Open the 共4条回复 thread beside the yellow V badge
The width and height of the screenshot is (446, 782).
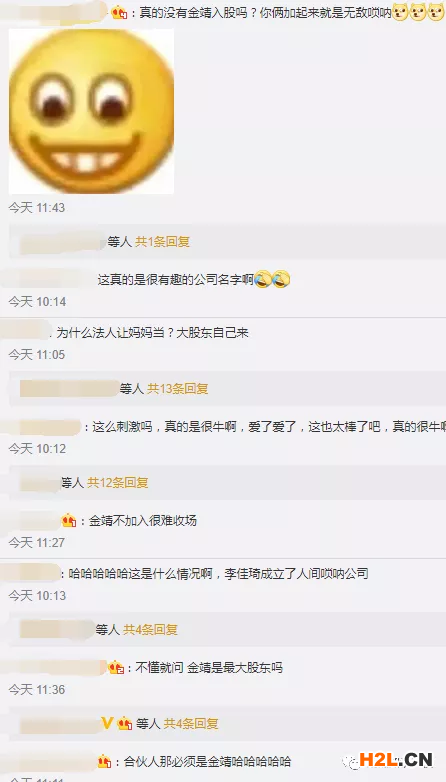tap(191, 723)
